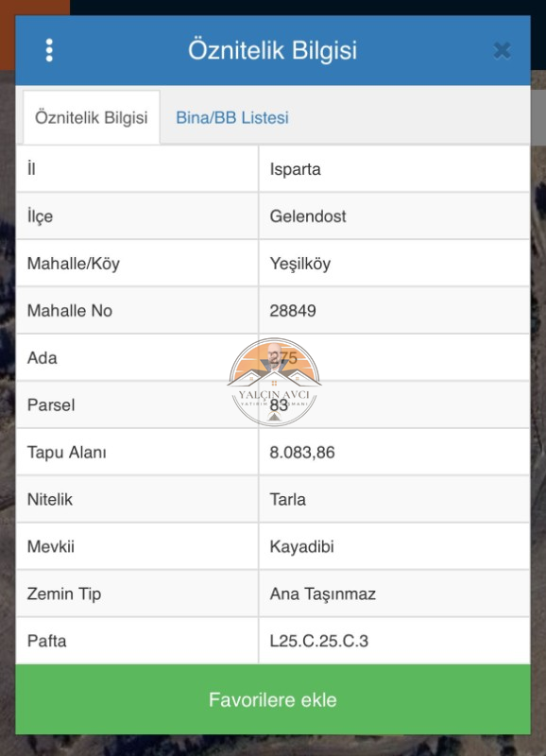This screenshot has width=546, height=756.
Task: Switch to Bina/BB Listesi tab
Action: click(231, 117)
